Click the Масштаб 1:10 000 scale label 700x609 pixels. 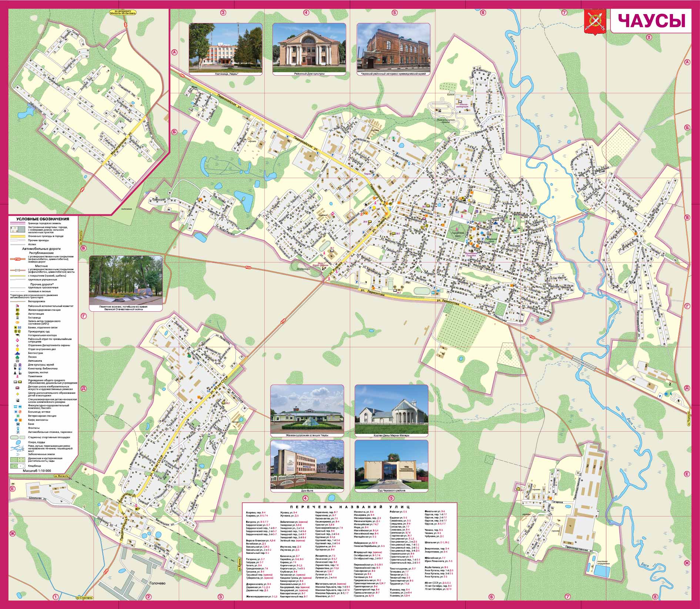click(37, 471)
